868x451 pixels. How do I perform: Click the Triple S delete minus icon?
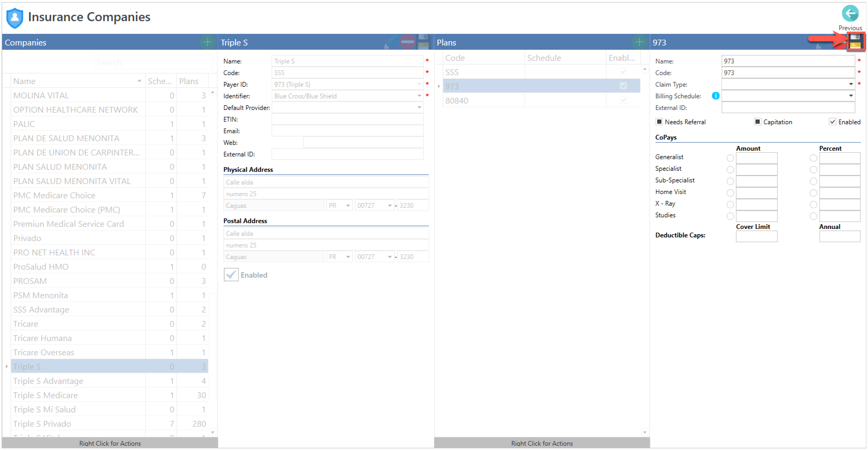click(x=407, y=42)
